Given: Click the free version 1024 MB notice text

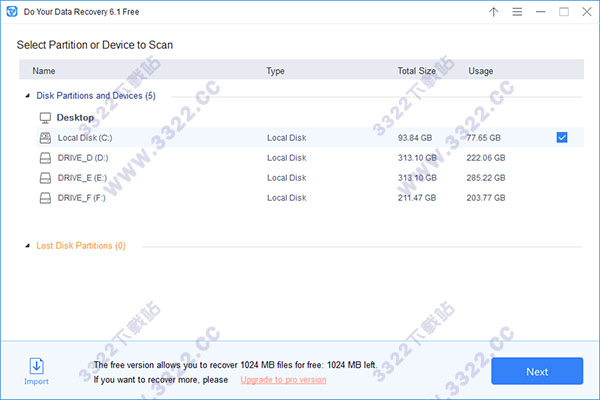Looking at the screenshot, I should 235,365.
